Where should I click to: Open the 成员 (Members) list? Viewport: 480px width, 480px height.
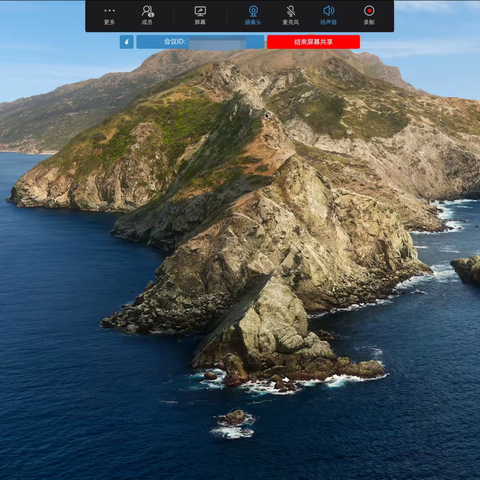pos(147,16)
